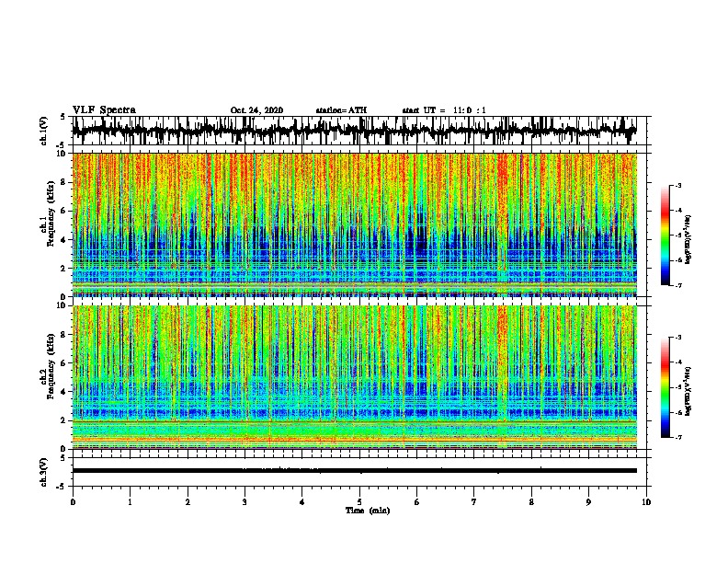The image size is (728, 563).
Task: Click the time axis tick label "3"
Action: (x=245, y=502)
